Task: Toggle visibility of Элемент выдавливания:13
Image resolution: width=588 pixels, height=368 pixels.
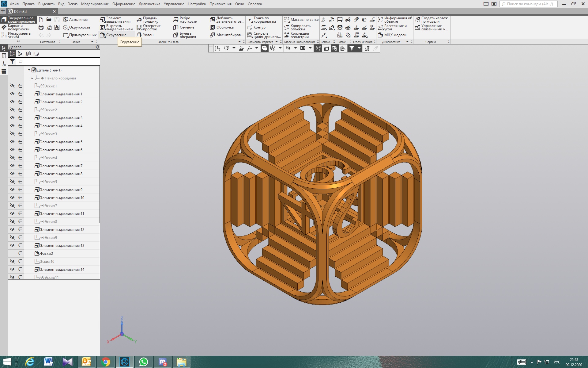Action: click(12, 245)
